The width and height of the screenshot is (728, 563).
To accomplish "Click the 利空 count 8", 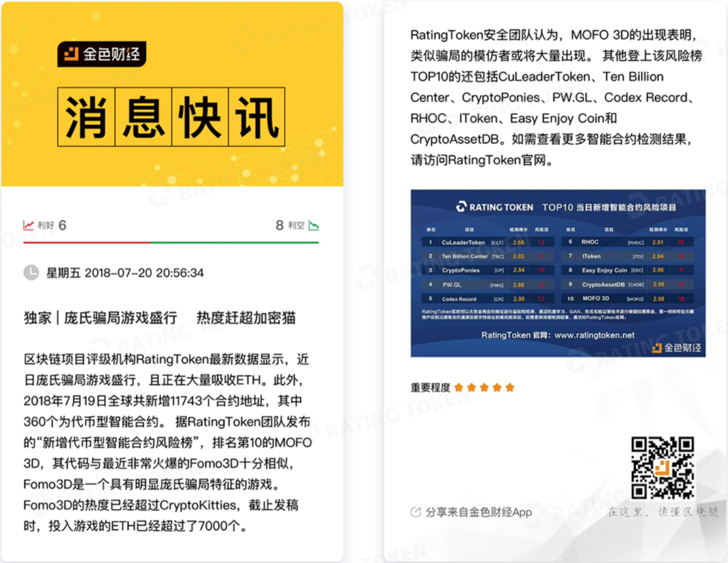I will [280, 225].
